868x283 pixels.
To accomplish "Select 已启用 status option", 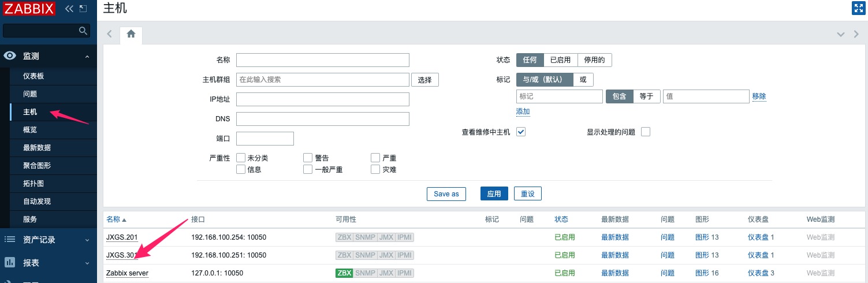I will click(560, 60).
